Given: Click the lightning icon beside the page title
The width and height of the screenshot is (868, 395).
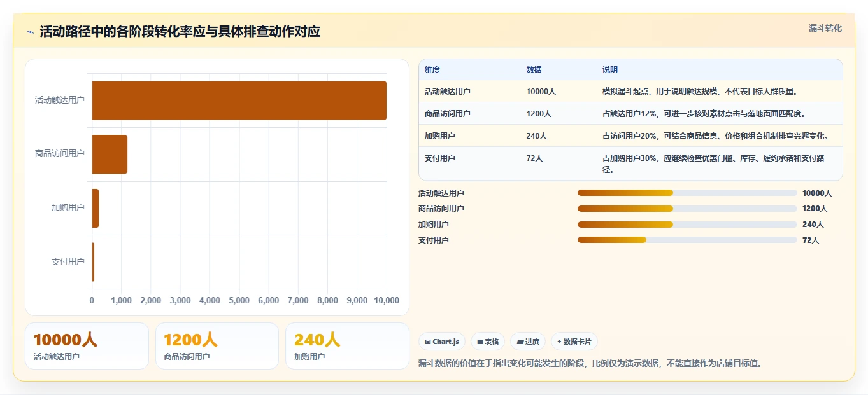Looking at the screenshot, I should (30, 32).
